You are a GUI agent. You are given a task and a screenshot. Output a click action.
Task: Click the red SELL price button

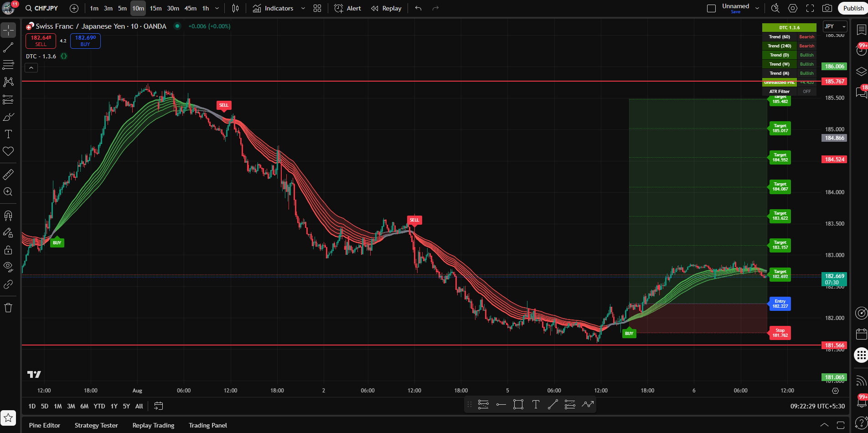coord(41,41)
